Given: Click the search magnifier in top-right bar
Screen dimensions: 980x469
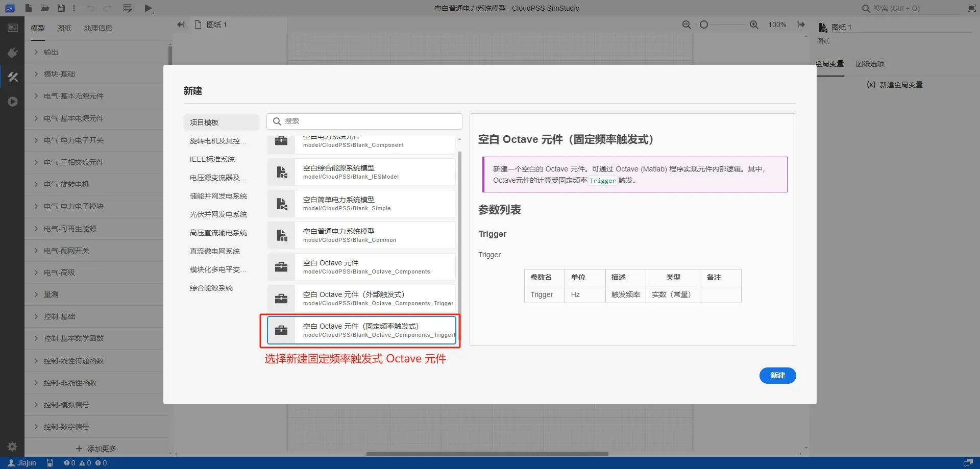Looking at the screenshot, I should click(x=866, y=8).
